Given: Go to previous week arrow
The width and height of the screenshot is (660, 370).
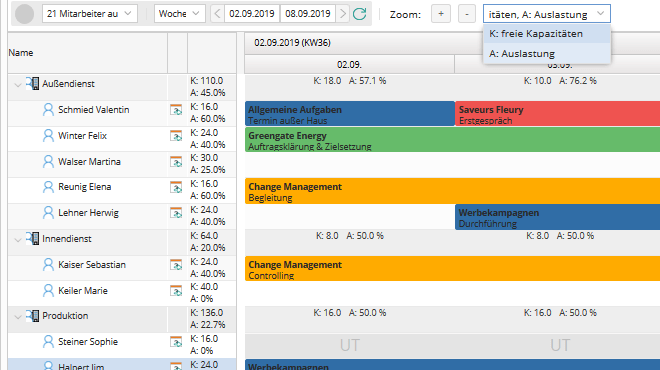Looking at the screenshot, I should point(217,14).
